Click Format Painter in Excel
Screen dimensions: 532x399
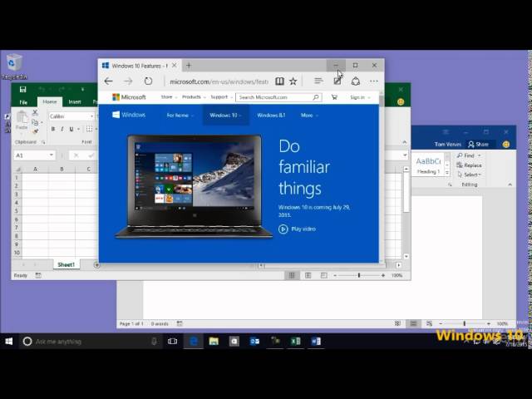(35, 131)
